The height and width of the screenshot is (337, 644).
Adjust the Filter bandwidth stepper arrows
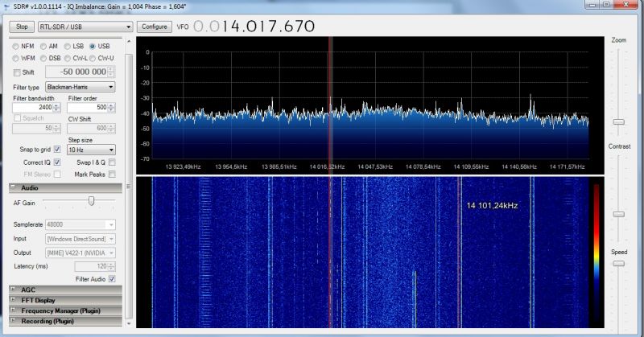click(57, 108)
